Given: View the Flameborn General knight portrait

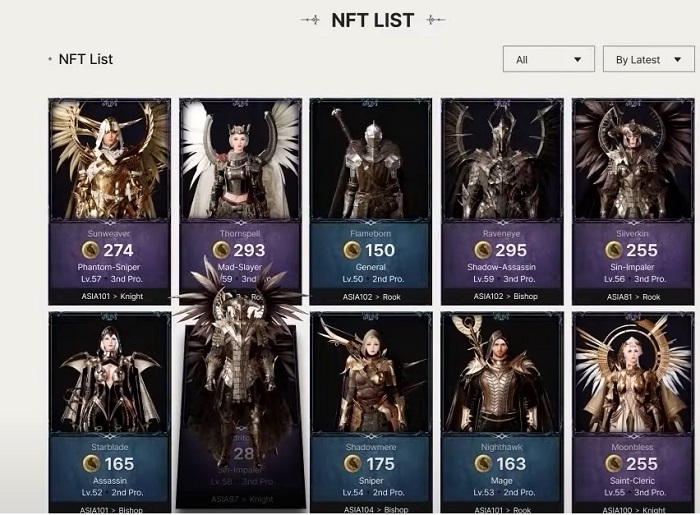Looking at the screenshot, I should click(370, 160).
